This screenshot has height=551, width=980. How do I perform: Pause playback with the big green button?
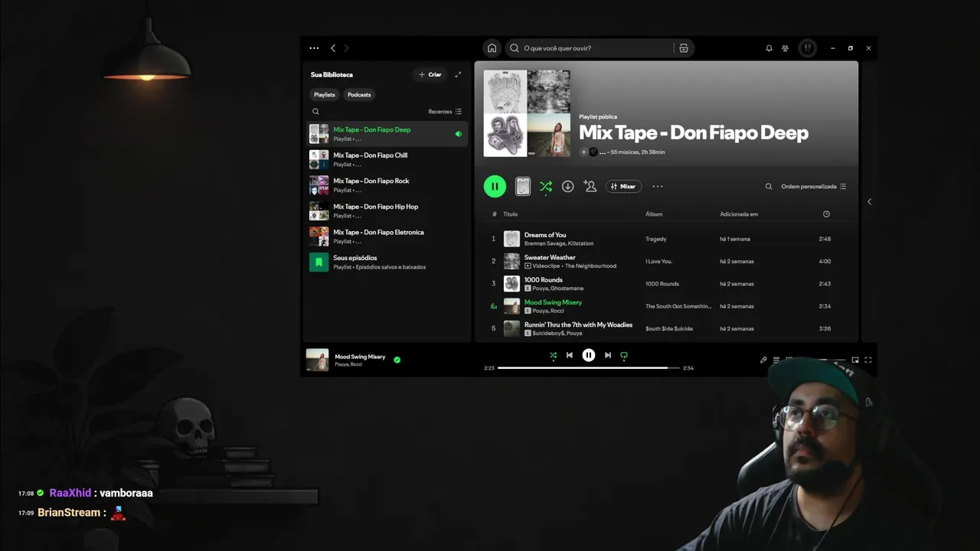[495, 186]
